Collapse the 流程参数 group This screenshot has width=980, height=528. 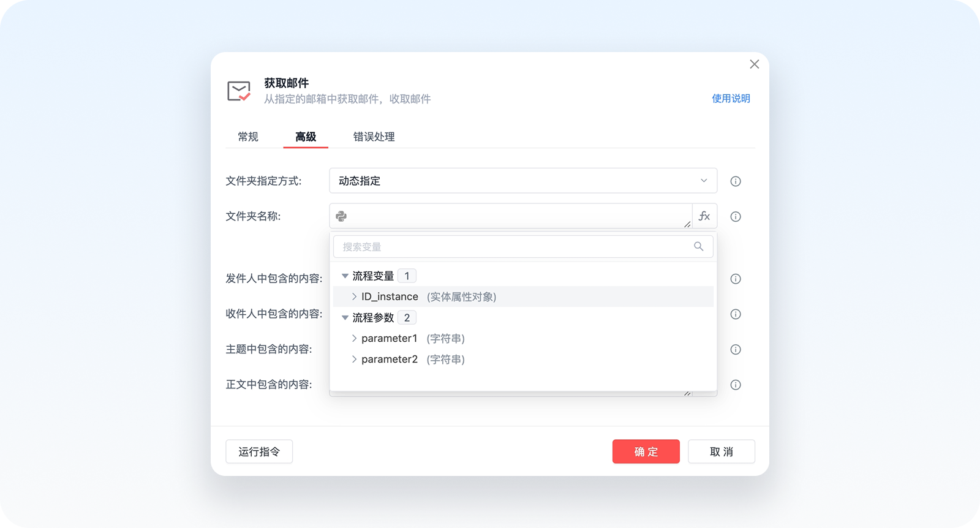click(345, 318)
